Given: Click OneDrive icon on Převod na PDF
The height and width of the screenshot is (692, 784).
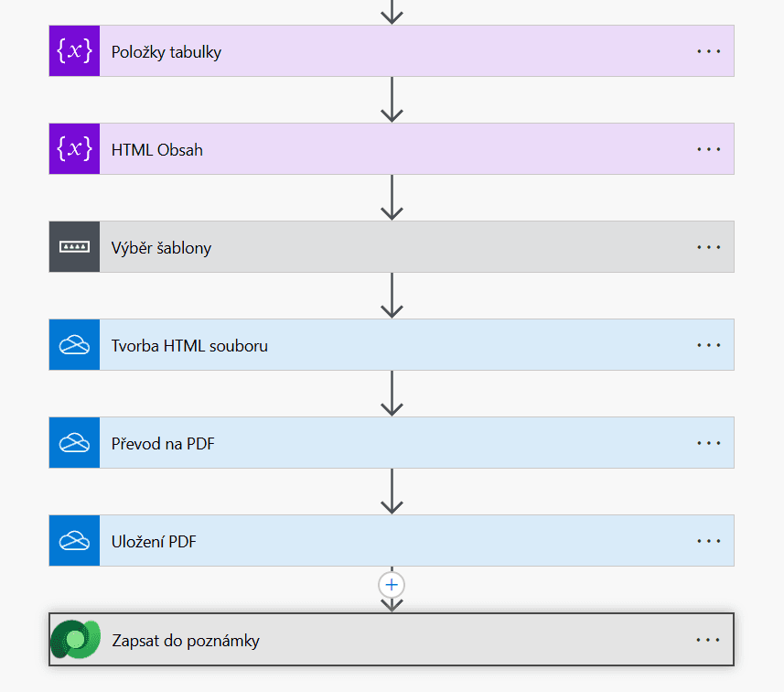Looking at the screenshot, I should 74,443.
